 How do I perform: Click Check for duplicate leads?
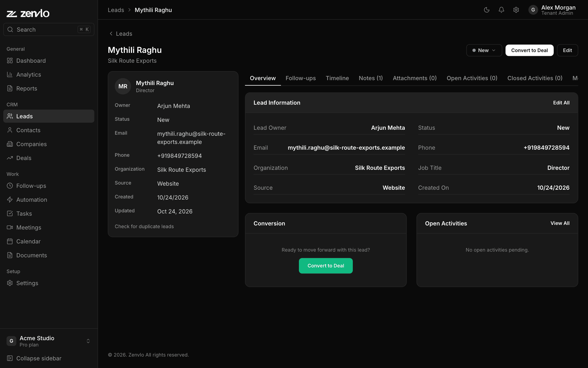click(x=144, y=226)
